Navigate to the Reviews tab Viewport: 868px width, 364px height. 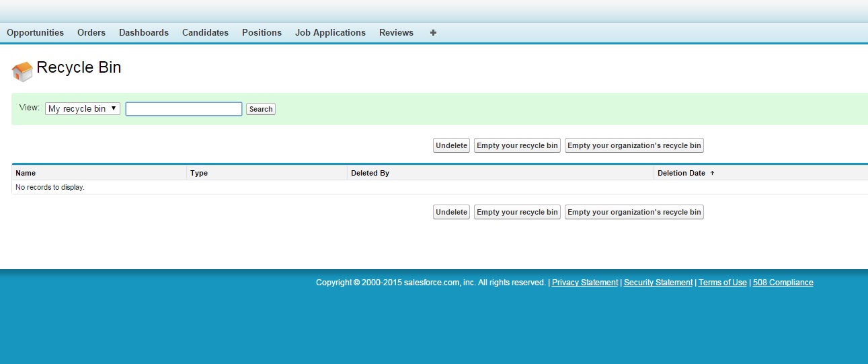coord(396,32)
